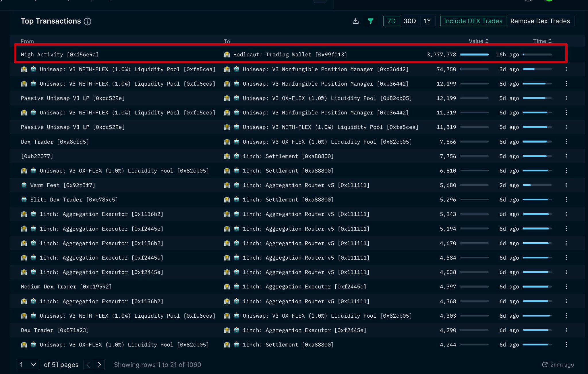Download the Top Transactions data

(x=355, y=21)
